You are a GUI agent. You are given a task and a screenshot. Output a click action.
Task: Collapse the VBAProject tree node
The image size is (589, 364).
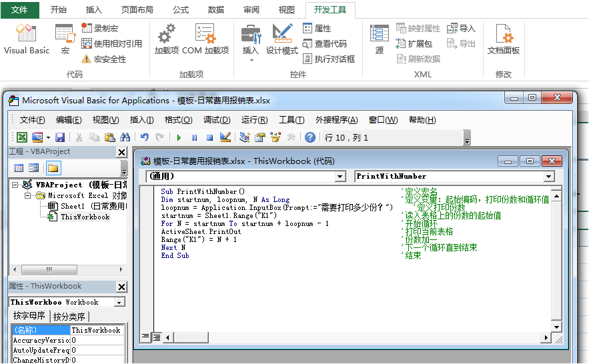[x=15, y=185]
